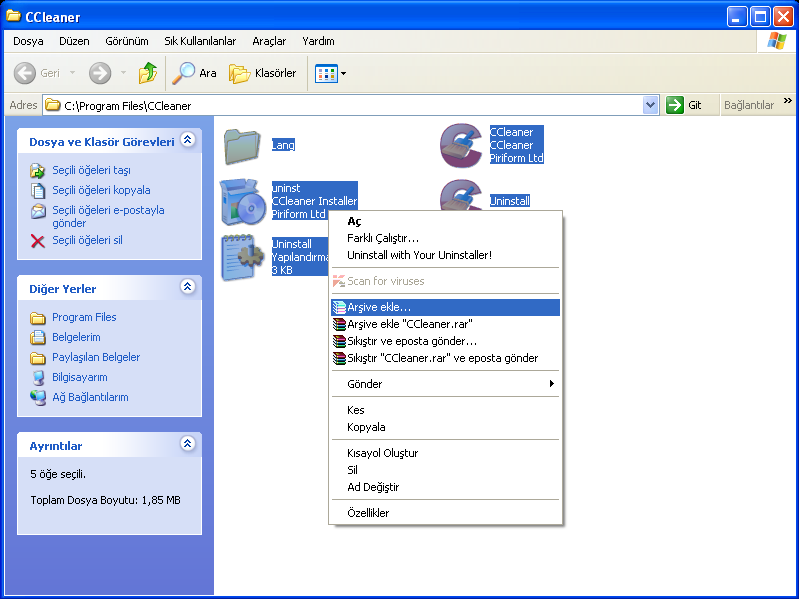Open Paylaşılan Belgeler link
Image resolution: width=799 pixels, height=599 pixels.
point(96,357)
